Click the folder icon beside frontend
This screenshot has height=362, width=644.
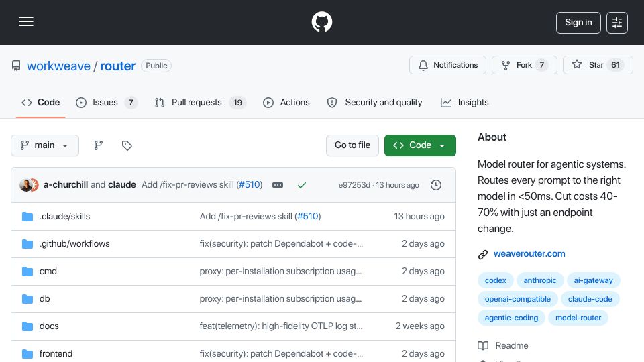coord(28,354)
